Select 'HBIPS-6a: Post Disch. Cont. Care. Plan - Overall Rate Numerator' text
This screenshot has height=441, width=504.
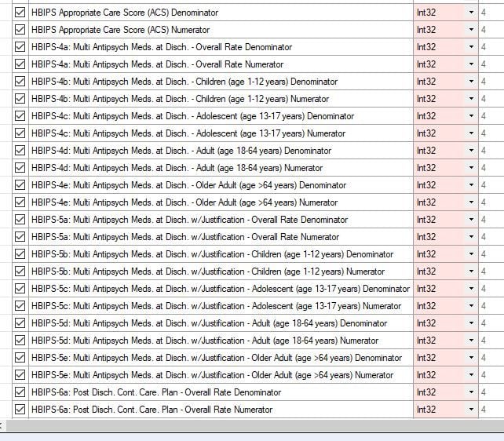pos(152,410)
